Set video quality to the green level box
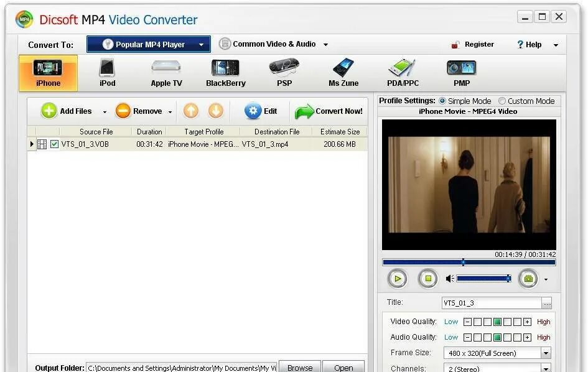Image resolution: width=588 pixels, height=372 pixels. coord(497,322)
